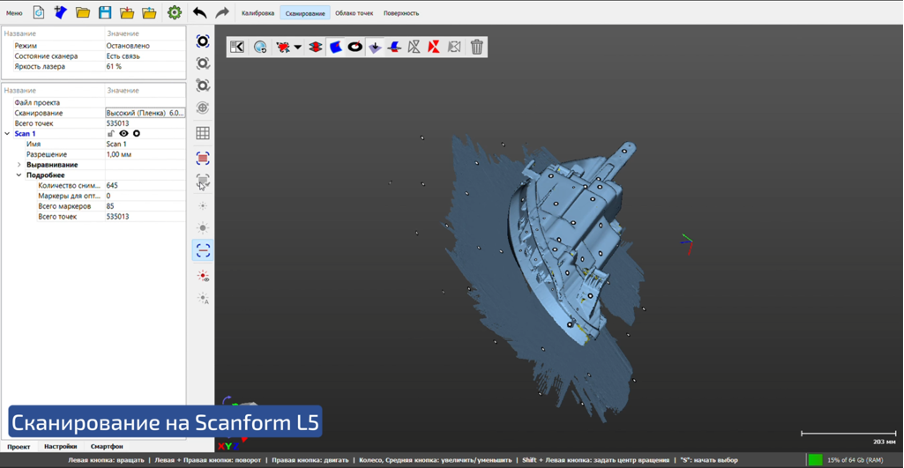Screen dimensions: 904x468
Task: Open the Меню button
Action: (14, 13)
